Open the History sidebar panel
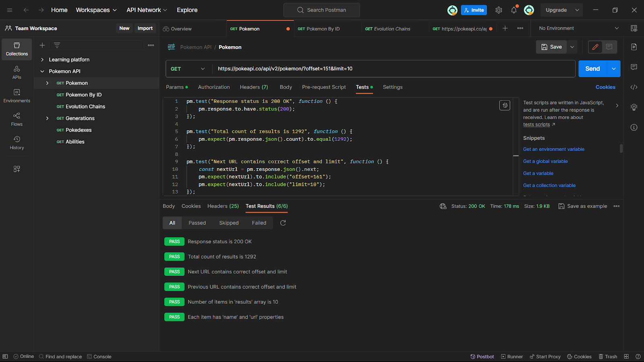This screenshot has height=362, width=644. tap(17, 143)
